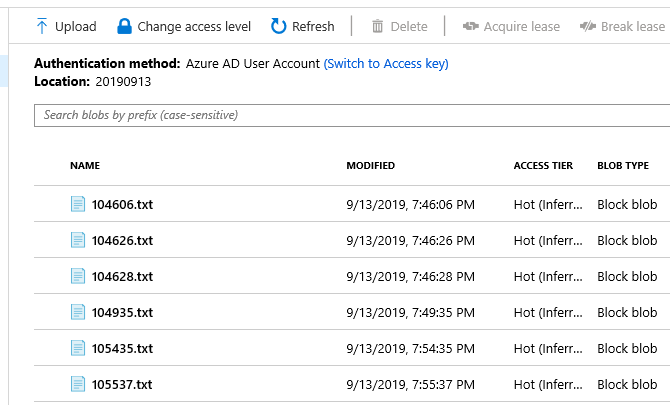Click the file icon beside 104606.txt
This screenshot has height=405, width=670.
click(78, 204)
